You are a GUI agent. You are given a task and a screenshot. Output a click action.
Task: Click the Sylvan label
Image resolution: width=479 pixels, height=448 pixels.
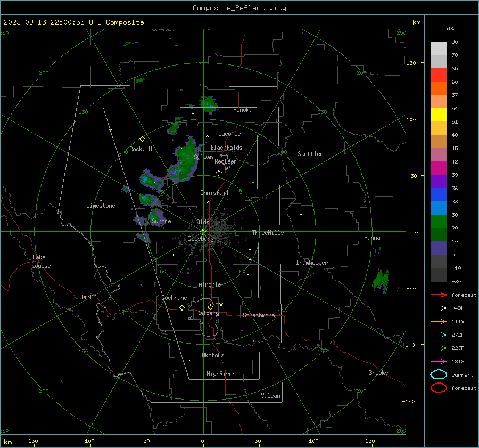click(203, 157)
